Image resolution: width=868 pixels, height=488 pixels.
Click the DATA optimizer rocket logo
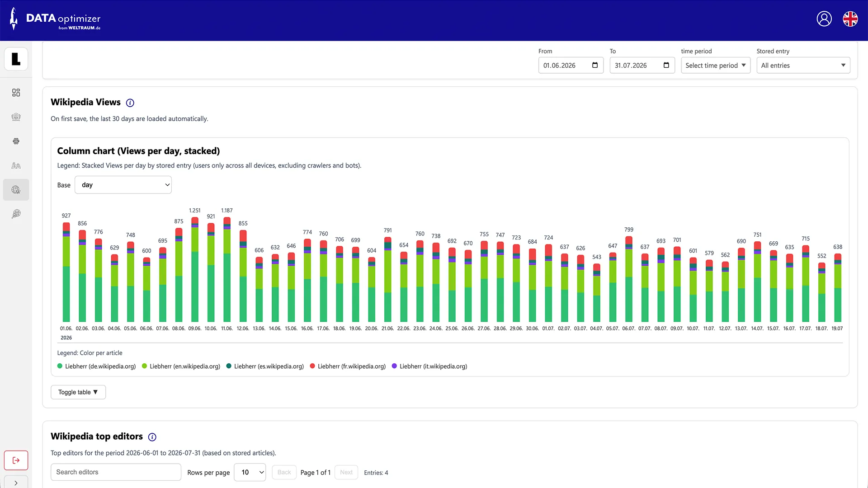pos(55,19)
